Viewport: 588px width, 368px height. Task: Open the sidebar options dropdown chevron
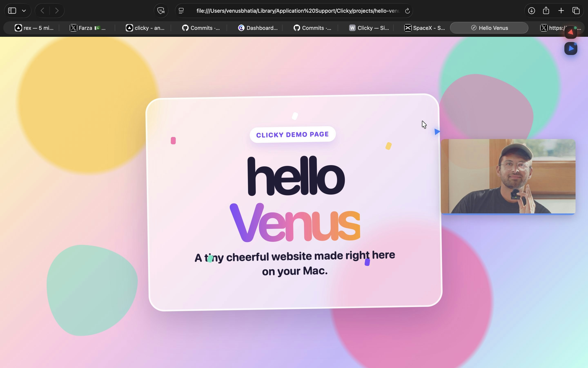click(x=24, y=11)
